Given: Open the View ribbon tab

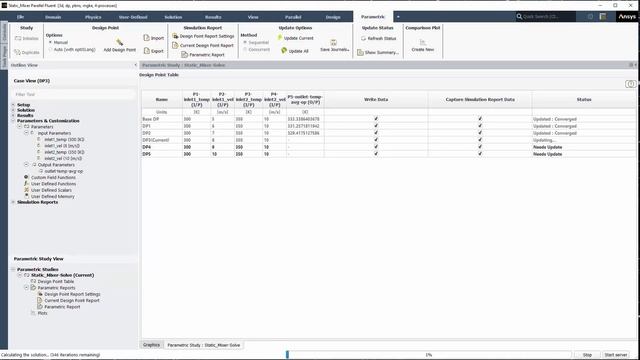Looking at the screenshot, I should click(x=253, y=17).
